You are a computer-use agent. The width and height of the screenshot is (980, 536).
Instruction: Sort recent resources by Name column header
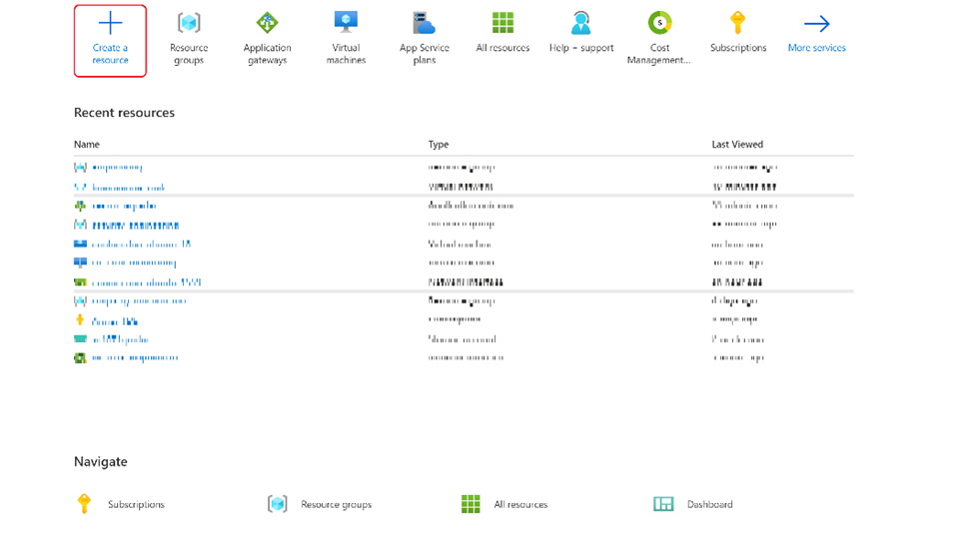(x=87, y=145)
